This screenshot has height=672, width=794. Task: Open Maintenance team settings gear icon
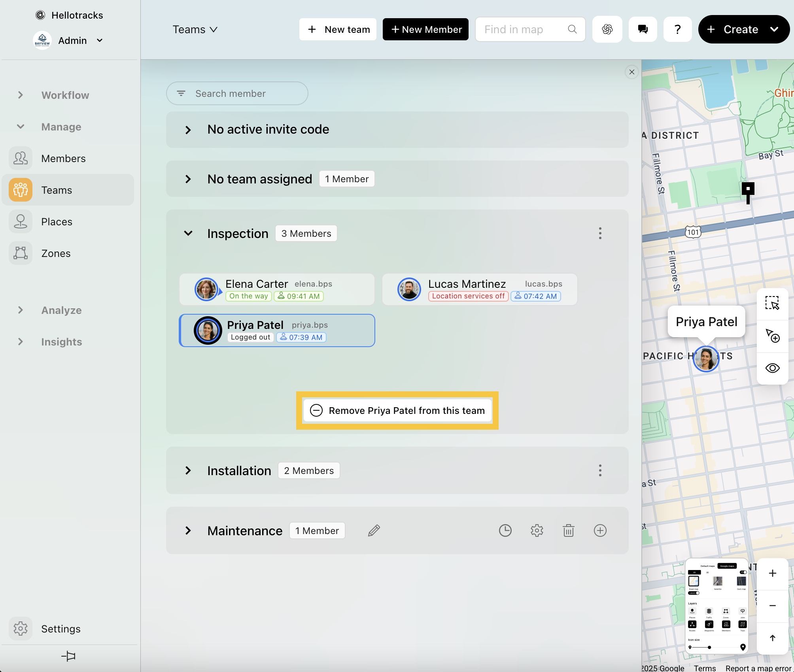pyautogui.click(x=537, y=530)
